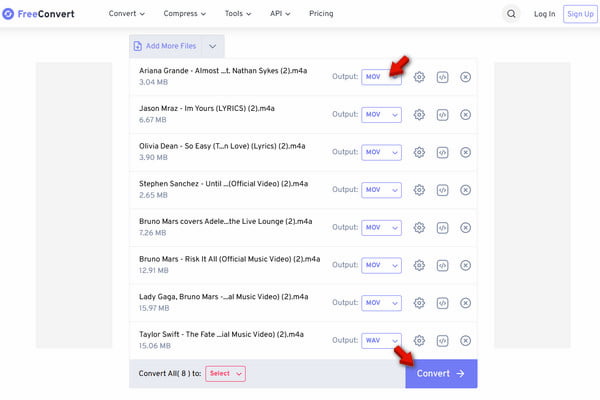Image resolution: width=600 pixels, height=400 pixels.
Task: Click Lady Gaga, Bruno Mars file name
Action: point(223,297)
